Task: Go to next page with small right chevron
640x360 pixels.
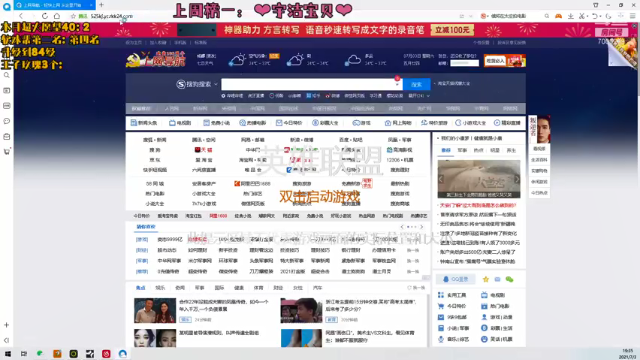Action: pyautogui.click(x=422, y=227)
